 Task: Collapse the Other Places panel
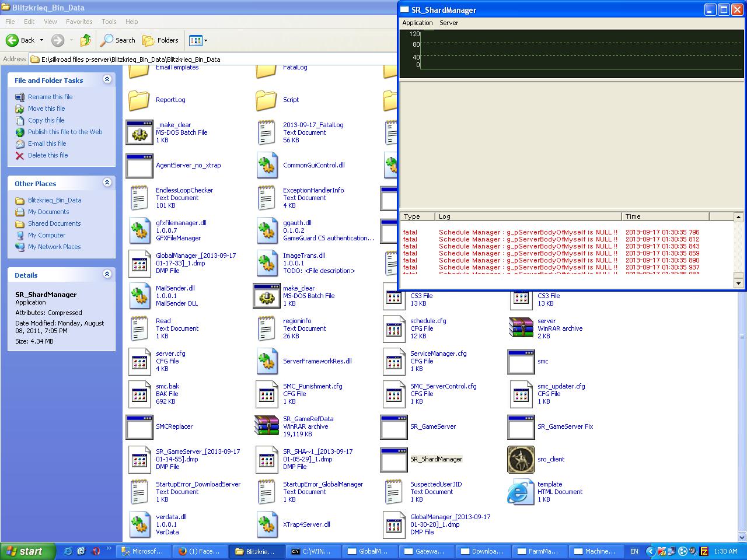point(107,183)
